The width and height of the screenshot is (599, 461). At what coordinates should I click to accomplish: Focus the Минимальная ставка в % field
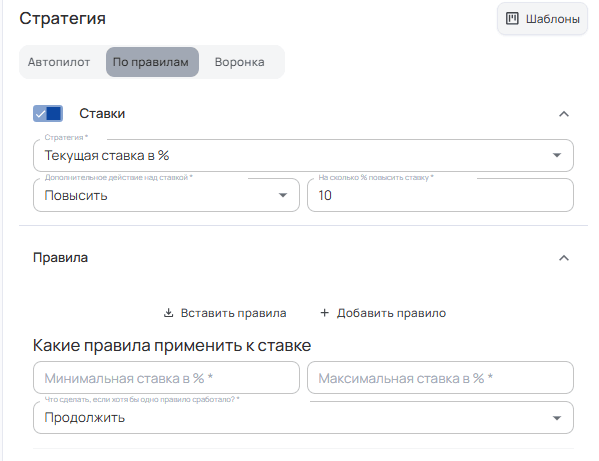[x=167, y=378]
